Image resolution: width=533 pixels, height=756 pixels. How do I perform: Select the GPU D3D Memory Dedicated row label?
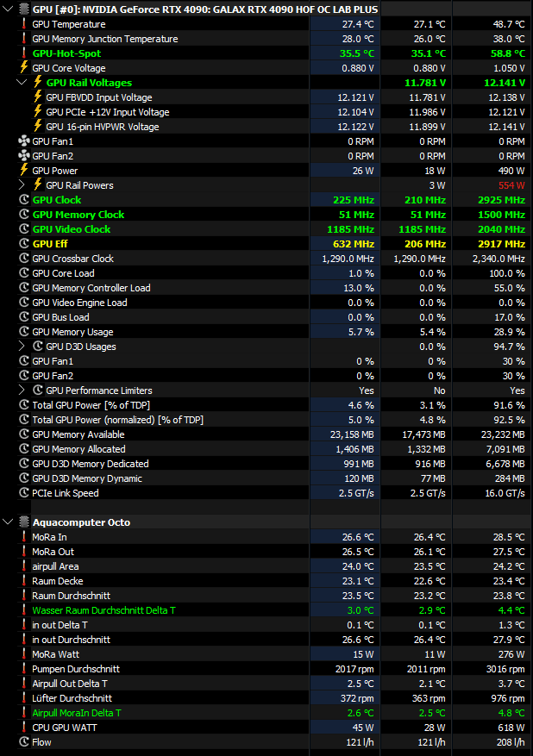[x=91, y=464]
